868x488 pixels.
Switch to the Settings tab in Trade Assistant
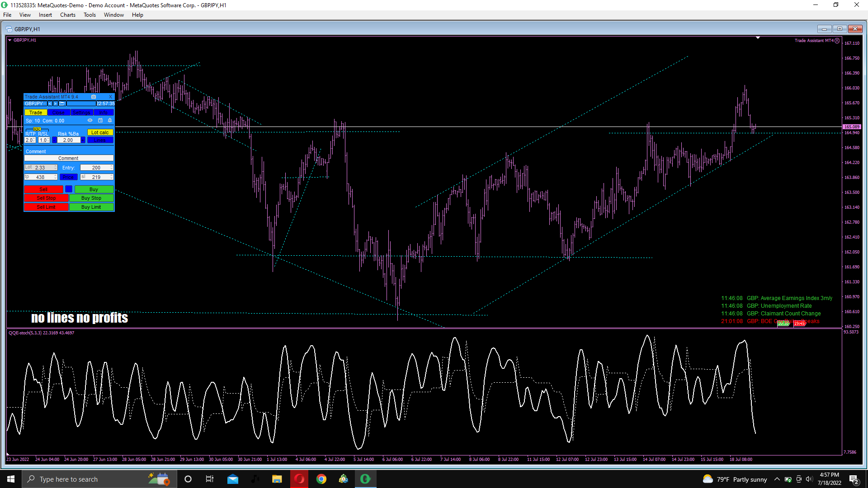tap(81, 113)
